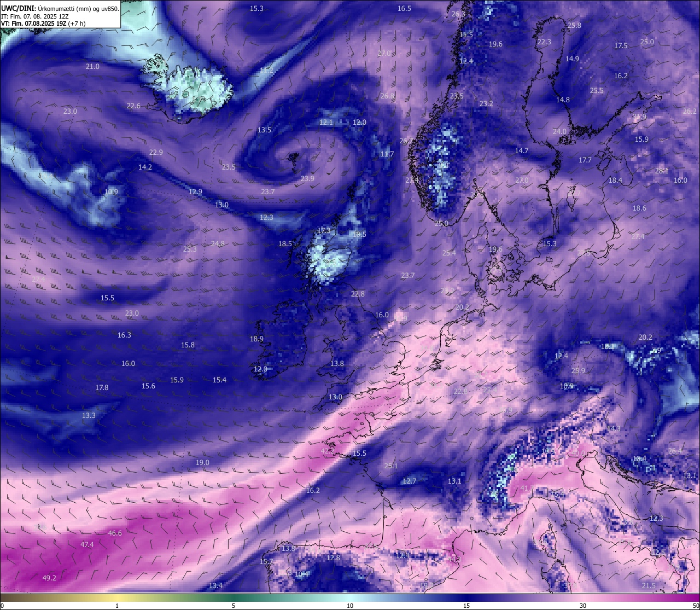Click the 12.1 value label

click(x=326, y=122)
